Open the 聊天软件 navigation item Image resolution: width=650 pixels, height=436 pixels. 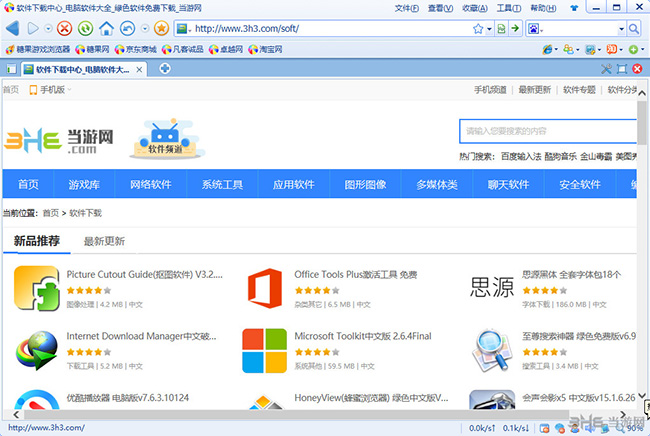508,184
